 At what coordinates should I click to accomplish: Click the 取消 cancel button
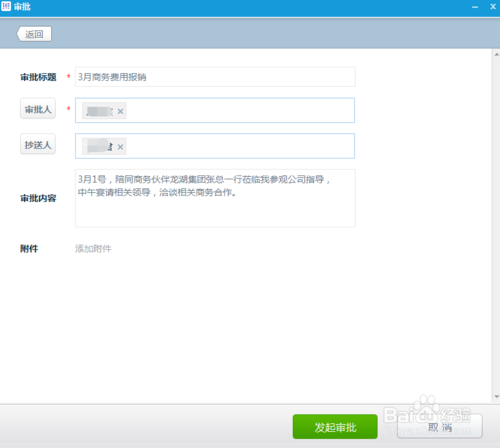pos(440,427)
